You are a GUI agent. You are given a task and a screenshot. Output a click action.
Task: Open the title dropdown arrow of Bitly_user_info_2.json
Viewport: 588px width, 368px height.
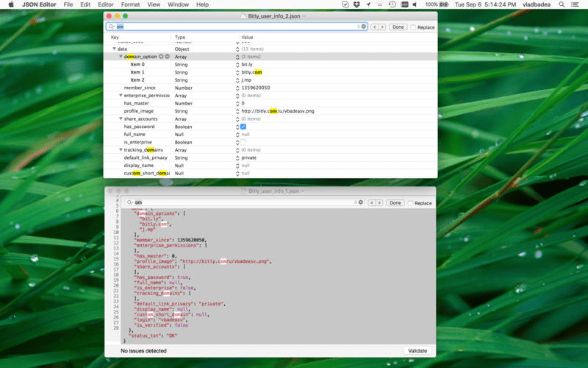click(x=304, y=16)
